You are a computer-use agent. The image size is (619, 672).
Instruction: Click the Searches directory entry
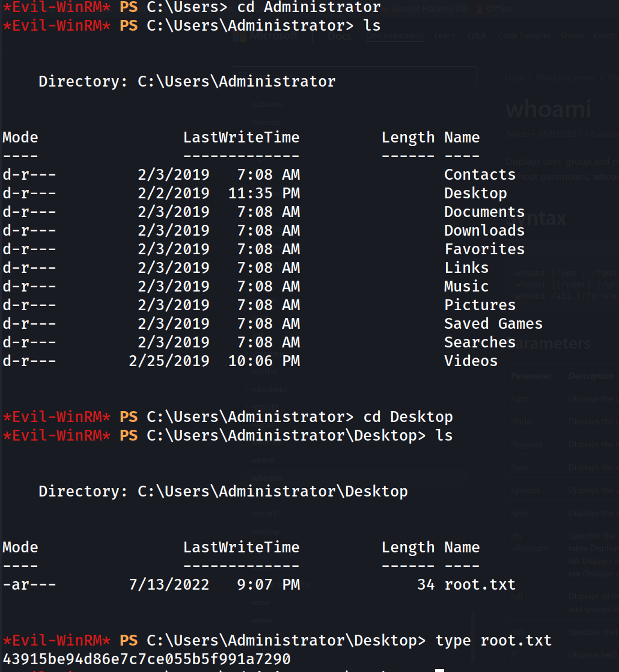coord(480,343)
